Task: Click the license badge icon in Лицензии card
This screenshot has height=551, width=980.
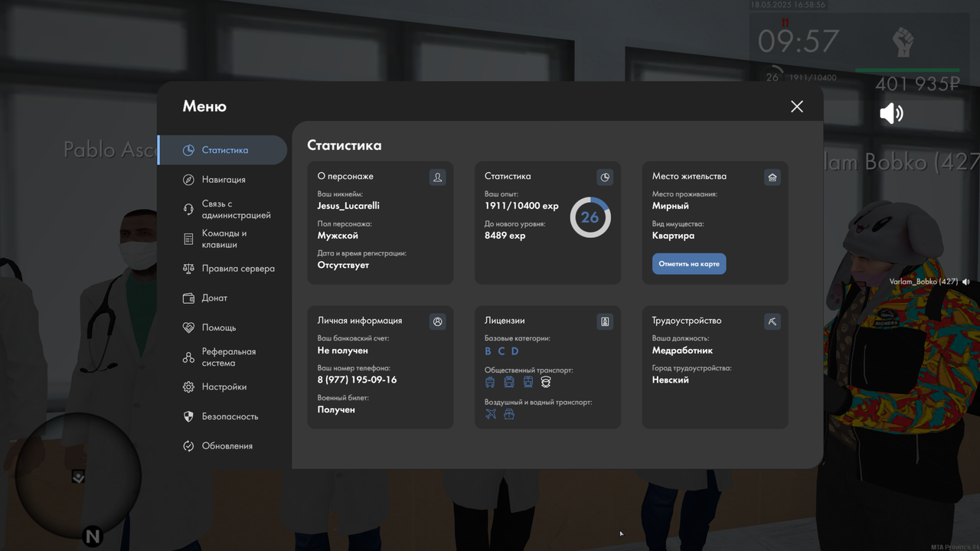Action: point(605,321)
